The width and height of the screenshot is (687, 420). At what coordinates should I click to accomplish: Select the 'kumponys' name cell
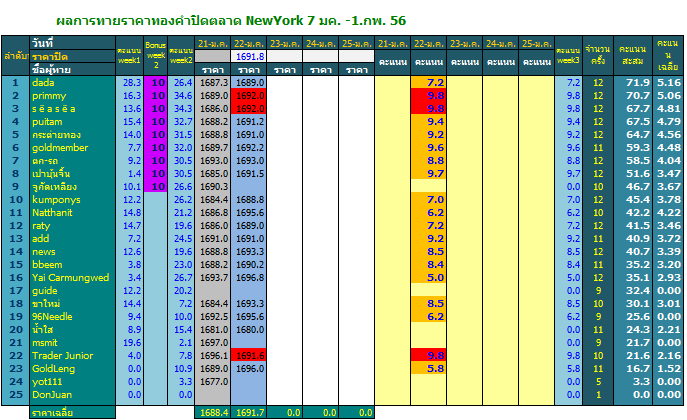[72, 200]
